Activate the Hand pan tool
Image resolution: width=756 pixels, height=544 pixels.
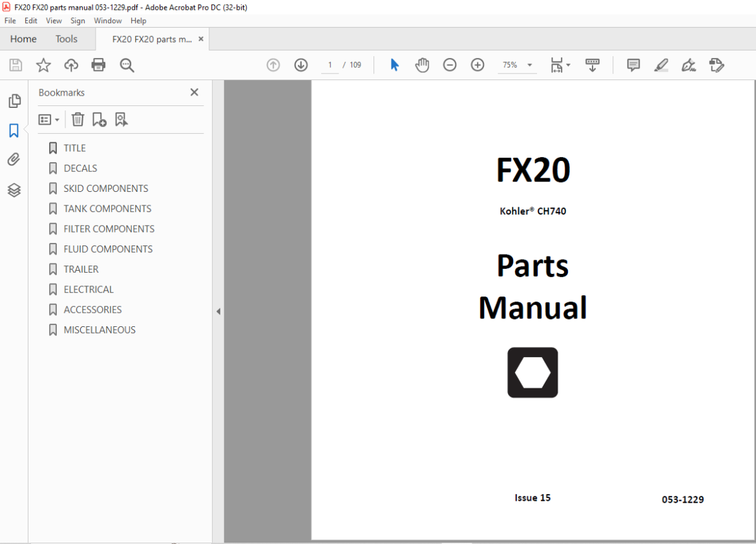(x=422, y=65)
